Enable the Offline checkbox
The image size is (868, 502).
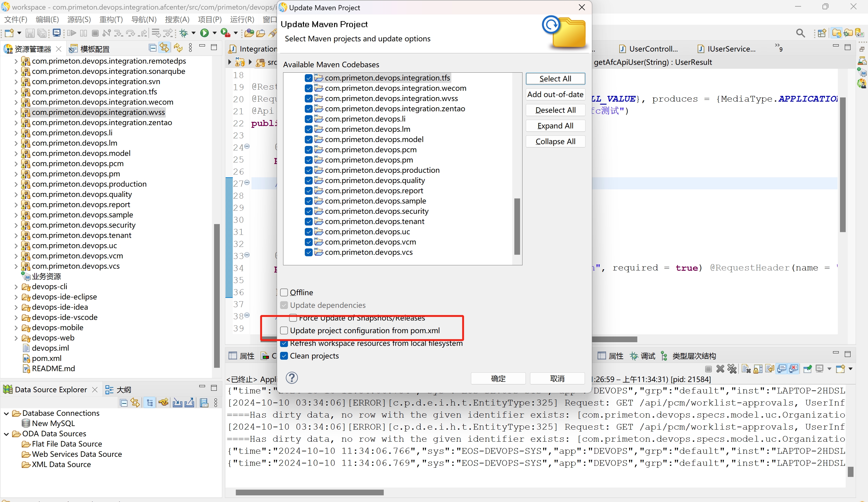coord(284,292)
